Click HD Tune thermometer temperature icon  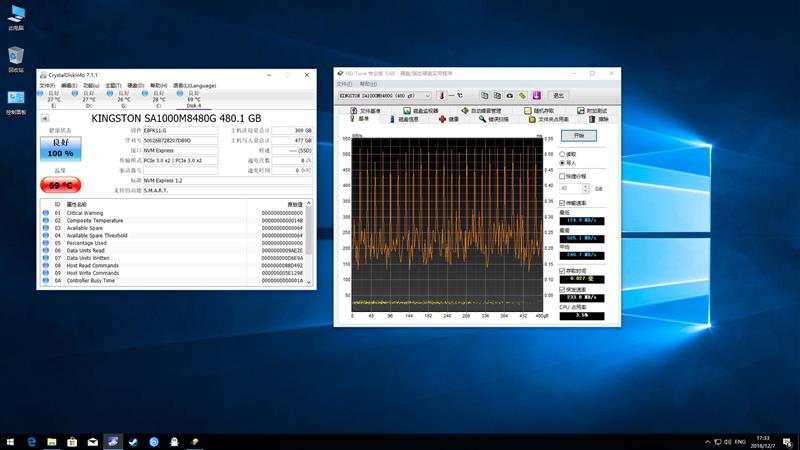442,95
